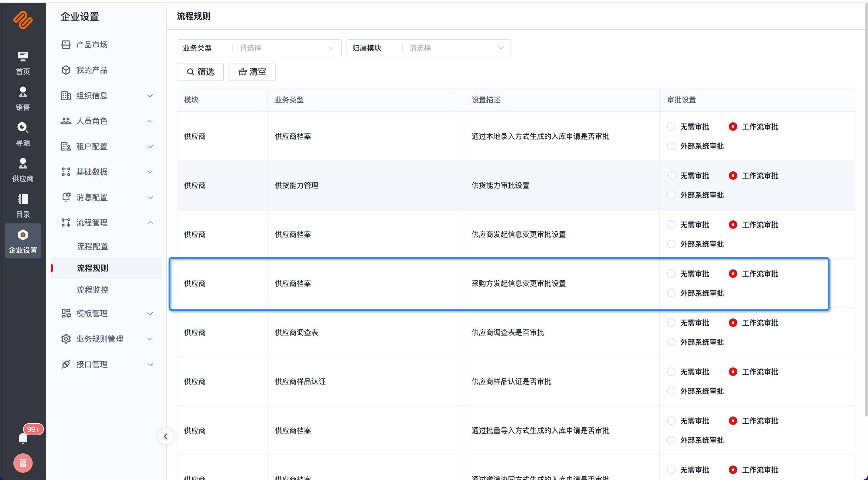Click the 99+ notification badge
The height and width of the screenshot is (480, 868).
pyautogui.click(x=33, y=429)
